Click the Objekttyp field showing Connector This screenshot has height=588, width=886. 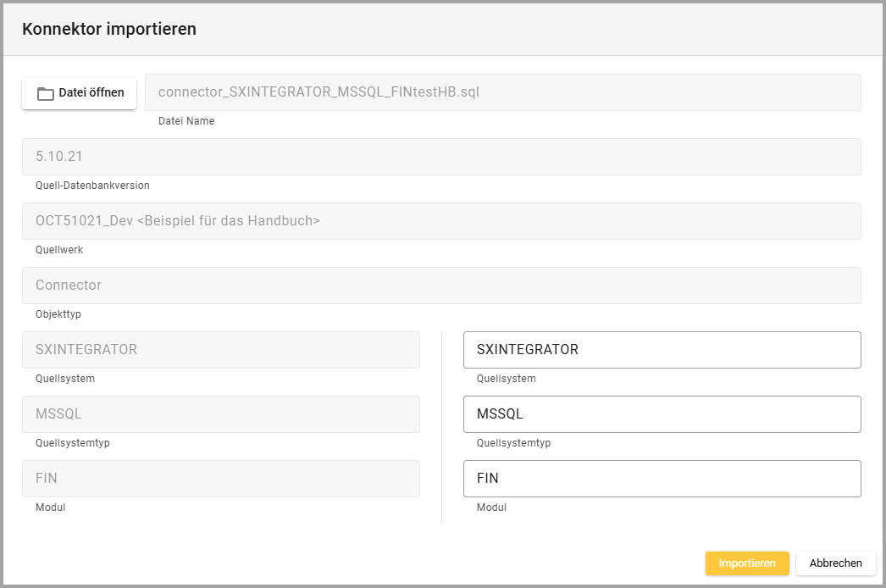(x=441, y=286)
